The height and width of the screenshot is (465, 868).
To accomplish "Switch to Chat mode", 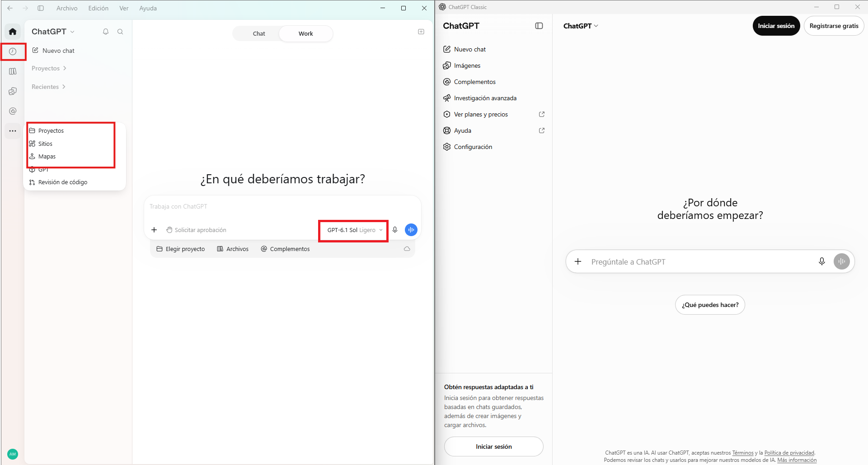I will (x=259, y=33).
